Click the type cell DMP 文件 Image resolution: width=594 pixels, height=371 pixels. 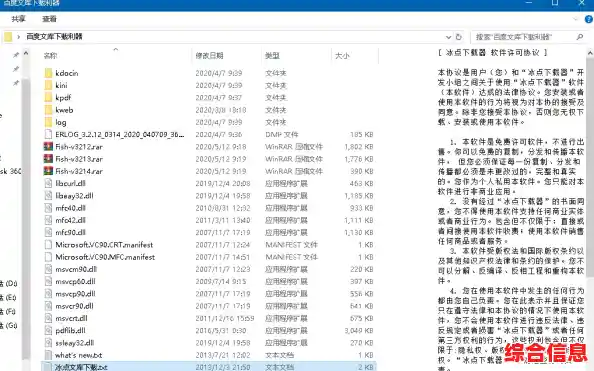click(281, 134)
